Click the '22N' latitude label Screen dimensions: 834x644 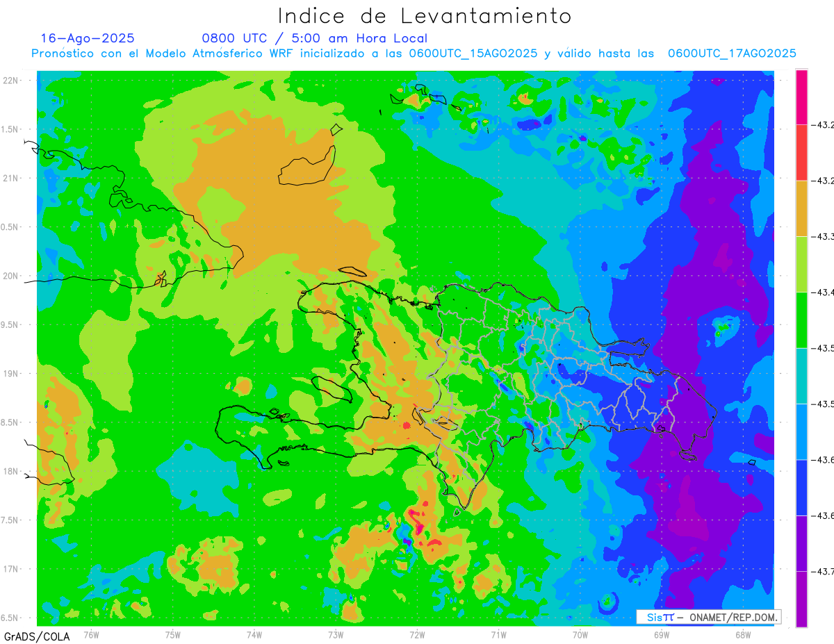click(x=10, y=81)
